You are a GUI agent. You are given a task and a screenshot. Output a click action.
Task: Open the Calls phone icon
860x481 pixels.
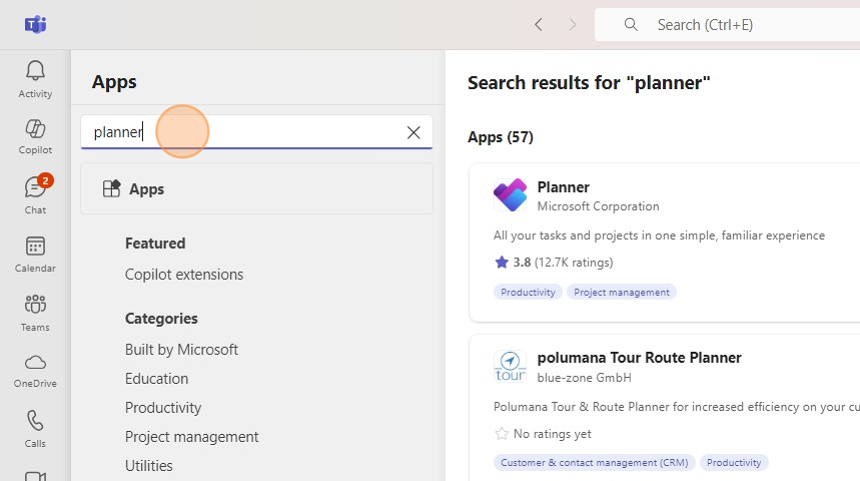(35, 428)
